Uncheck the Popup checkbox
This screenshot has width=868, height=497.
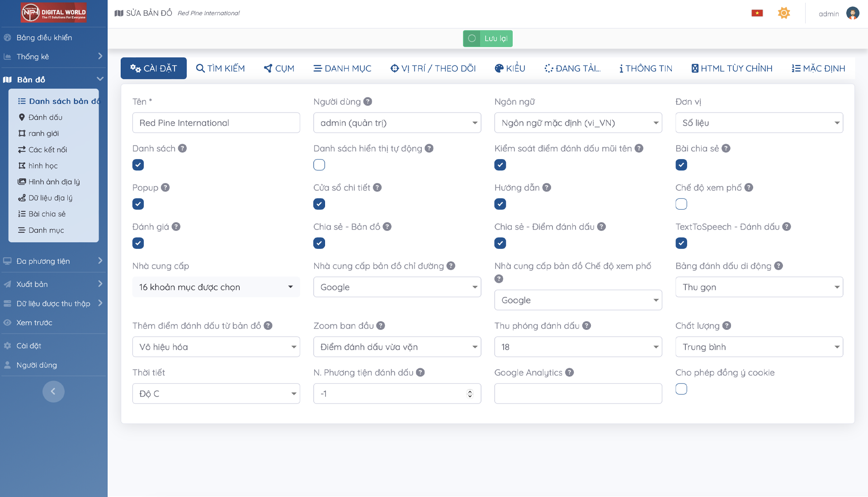(x=138, y=204)
